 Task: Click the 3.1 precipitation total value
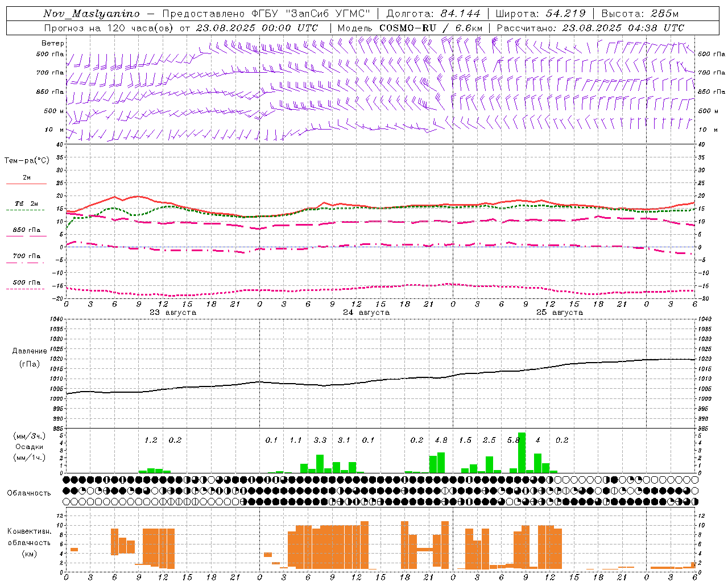coord(344,440)
